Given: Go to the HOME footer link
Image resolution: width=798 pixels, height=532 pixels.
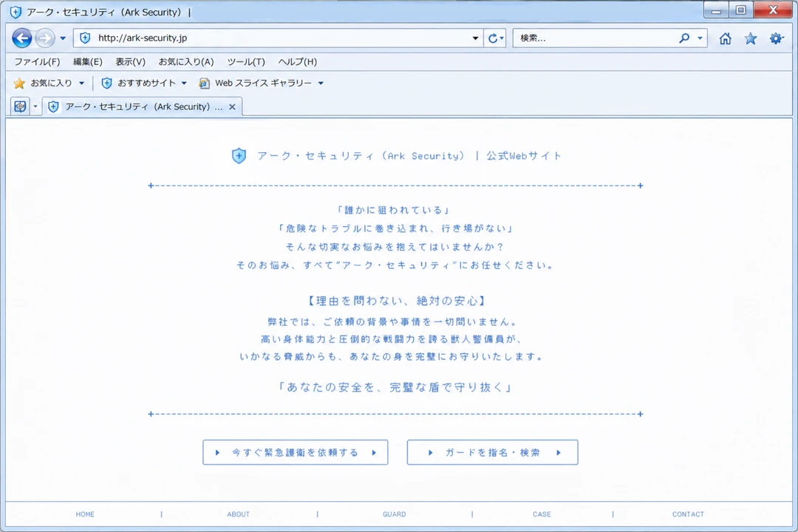Looking at the screenshot, I should [x=85, y=514].
